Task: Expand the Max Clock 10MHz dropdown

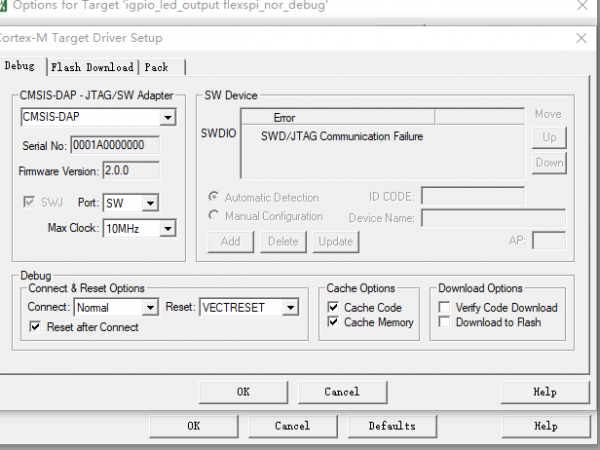Action: (167, 228)
